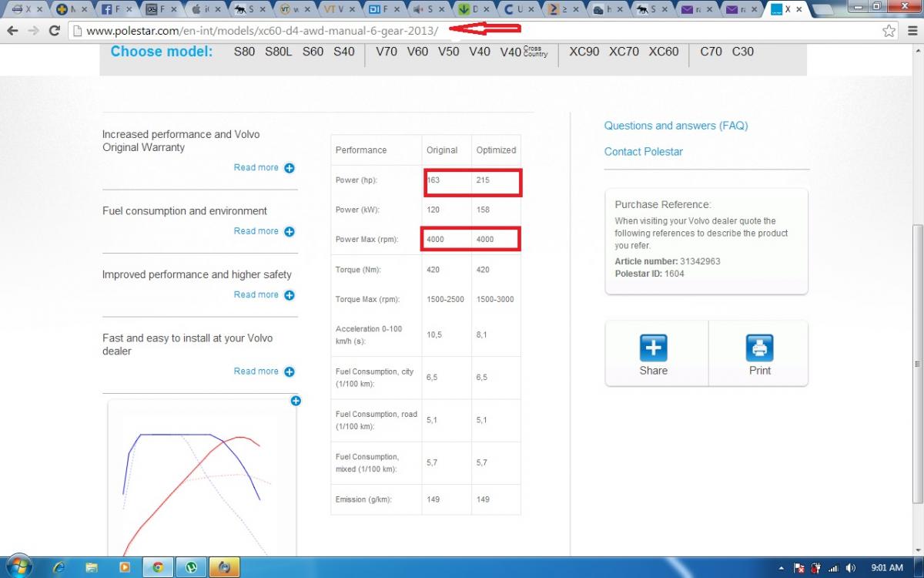Click the Original Power (kW) value 120
This screenshot has width=924, height=578.
434,210
